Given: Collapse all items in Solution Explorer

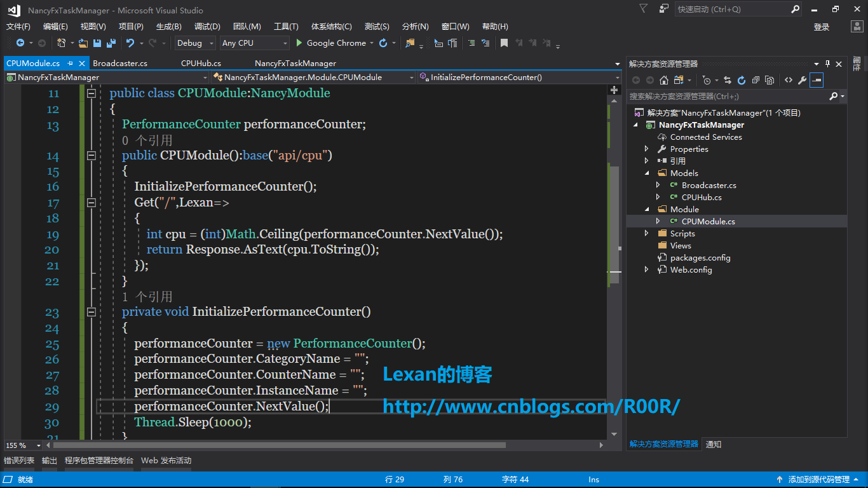Looking at the screenshot, I should (x=756, y=80).
